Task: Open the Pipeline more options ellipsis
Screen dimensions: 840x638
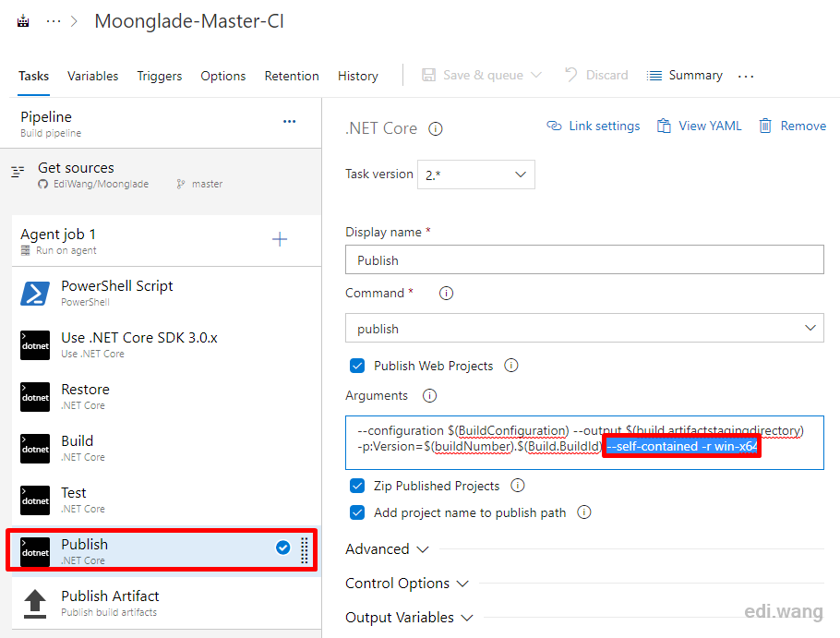Action: point(289,122)
